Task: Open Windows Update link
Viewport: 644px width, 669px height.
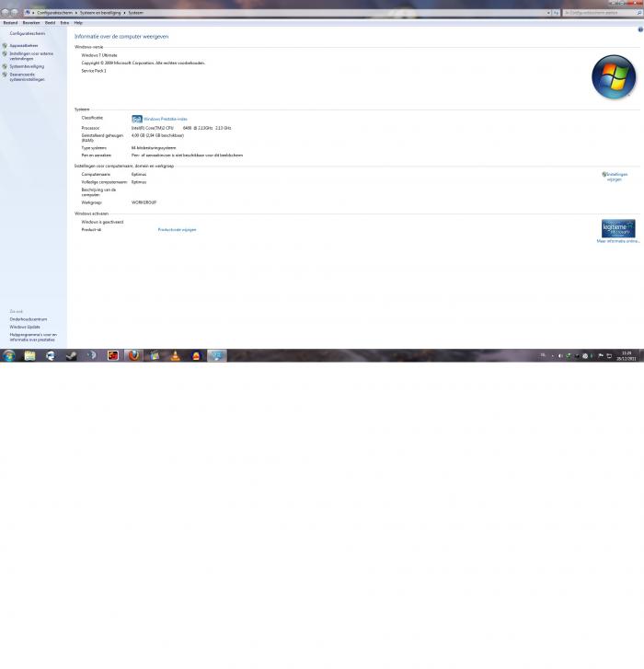Action: [x=25, y=327]
